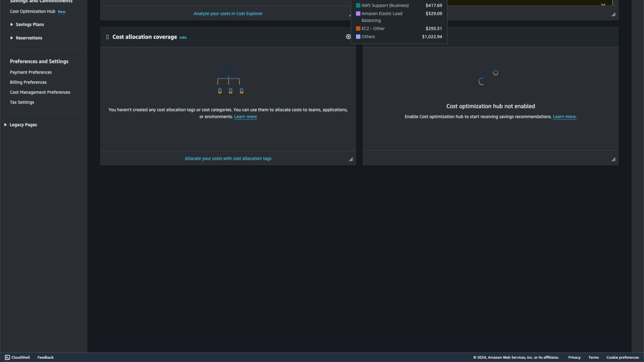Click the AWS Support (Business) teal swatch
Image resolution: width=644 pixels, height=362 pixels.
point(358,5)
